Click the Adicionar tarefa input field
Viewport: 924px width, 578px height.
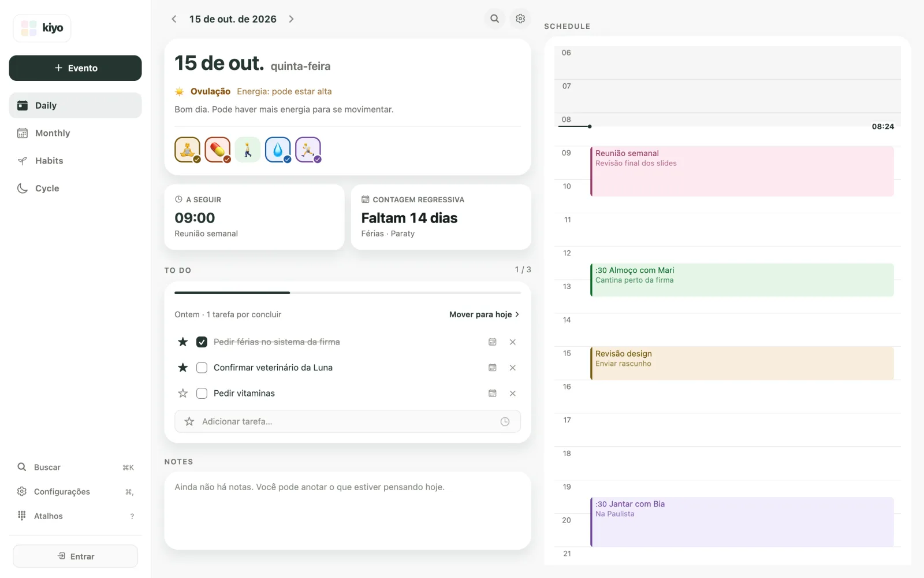[x=348, y=421]
